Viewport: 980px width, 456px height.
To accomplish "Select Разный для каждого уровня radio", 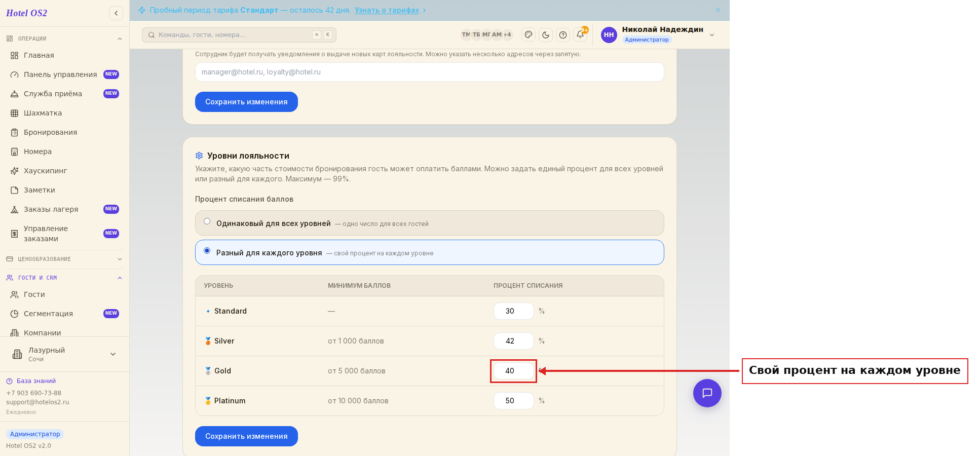I will click(x=207, y=251).
